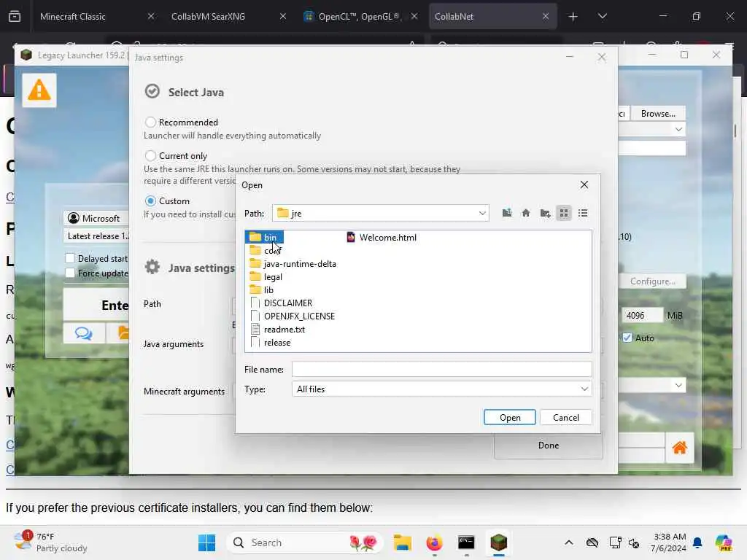Select the release file
Viewport: 747px width, 560px height.
click(x=270, y=343)
